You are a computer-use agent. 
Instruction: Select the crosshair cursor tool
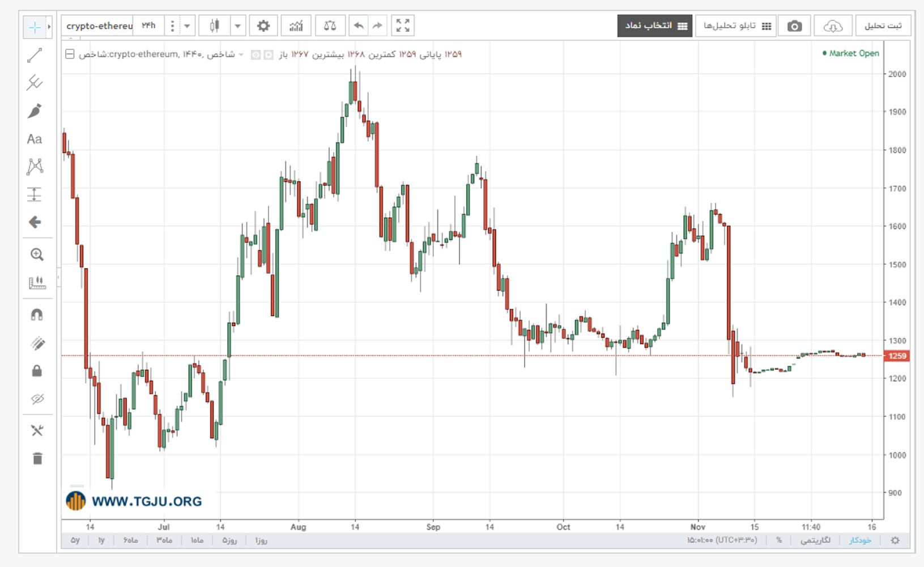click(35, 27)
